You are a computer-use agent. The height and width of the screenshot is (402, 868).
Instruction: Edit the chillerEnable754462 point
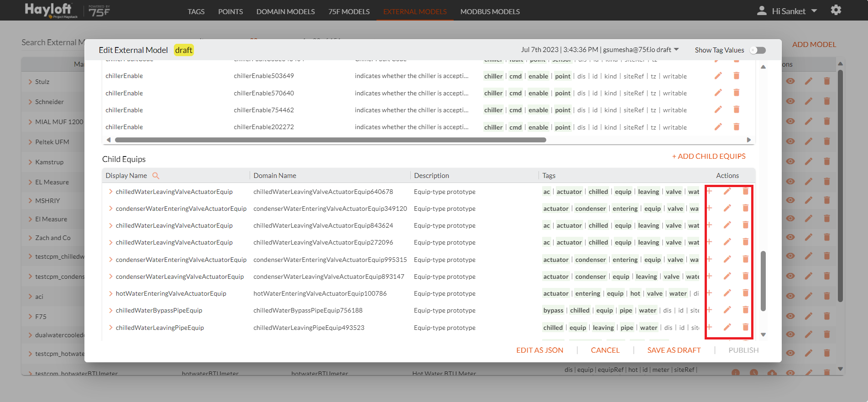pyautogui.click(x=718, y=110)
